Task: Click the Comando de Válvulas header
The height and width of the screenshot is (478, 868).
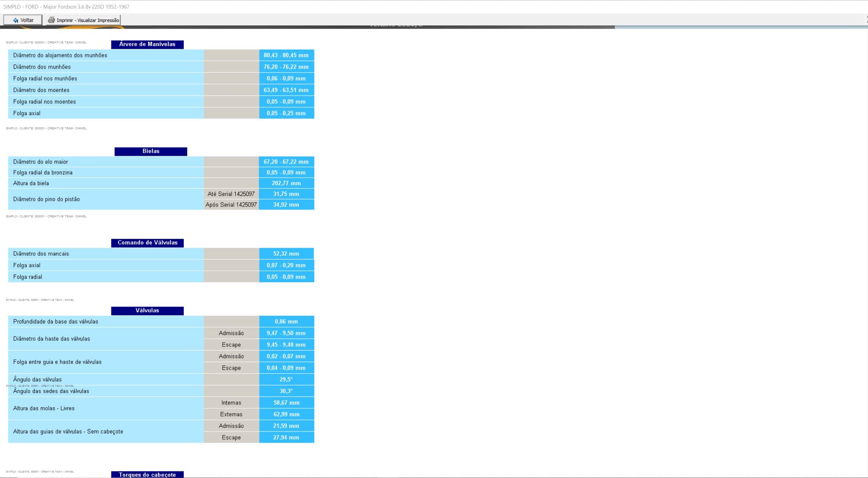Action: point(147,243)
